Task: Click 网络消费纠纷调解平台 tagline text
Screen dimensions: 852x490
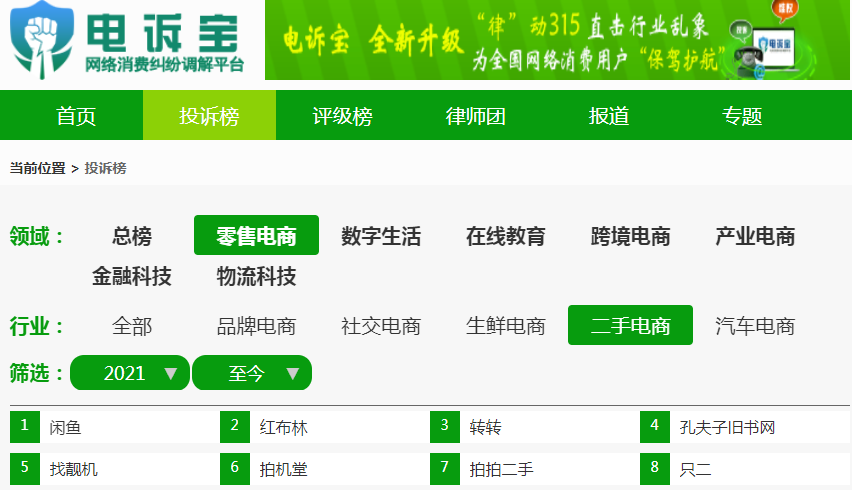Action: pos(164,65)
